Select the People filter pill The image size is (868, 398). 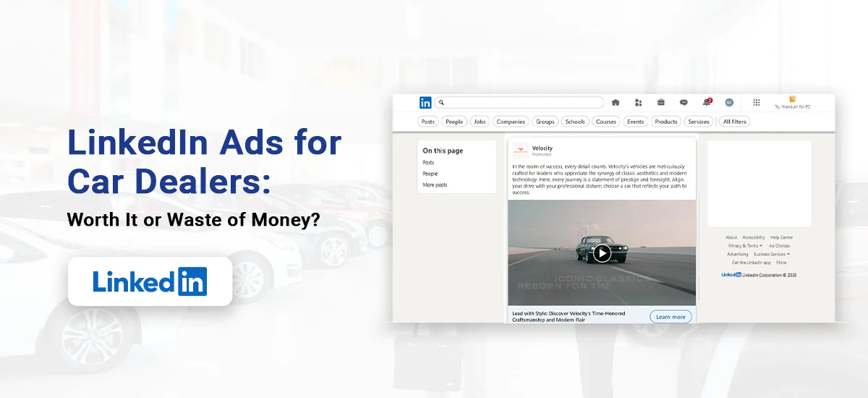[454, 122]
